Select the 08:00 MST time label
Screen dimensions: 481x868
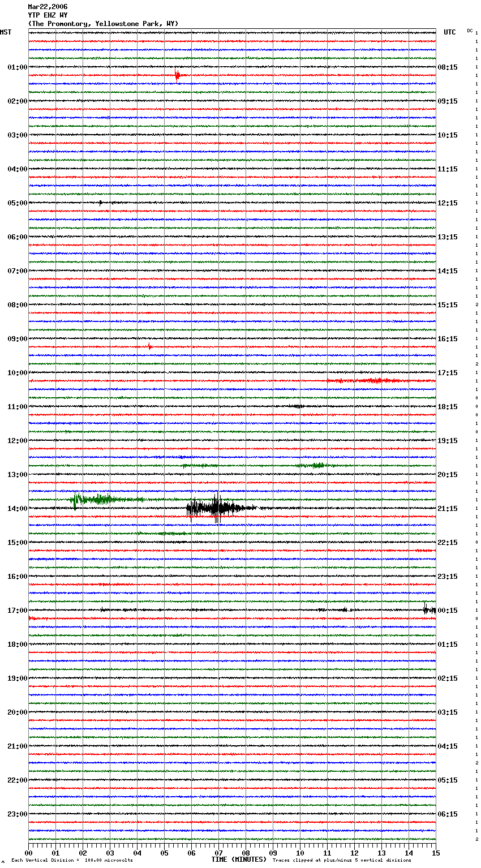(18, 305)
